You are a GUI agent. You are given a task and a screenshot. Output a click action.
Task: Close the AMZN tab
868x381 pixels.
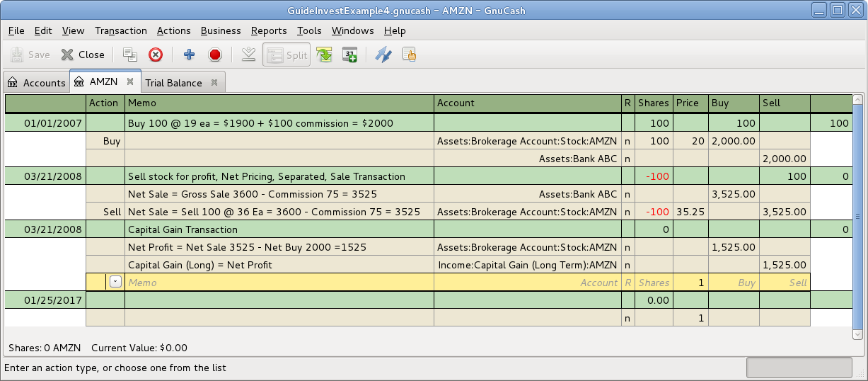point(130,82)
